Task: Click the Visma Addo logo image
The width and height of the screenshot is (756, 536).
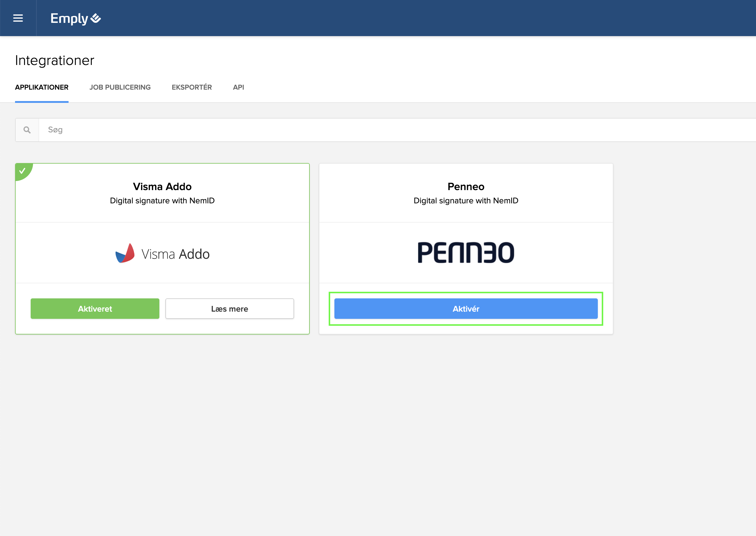Action: click(x=162, y=254)
